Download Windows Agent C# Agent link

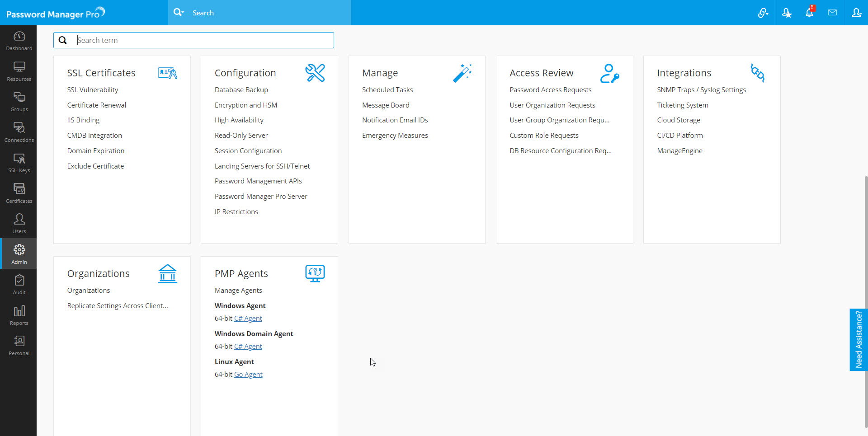pos(248,319)
